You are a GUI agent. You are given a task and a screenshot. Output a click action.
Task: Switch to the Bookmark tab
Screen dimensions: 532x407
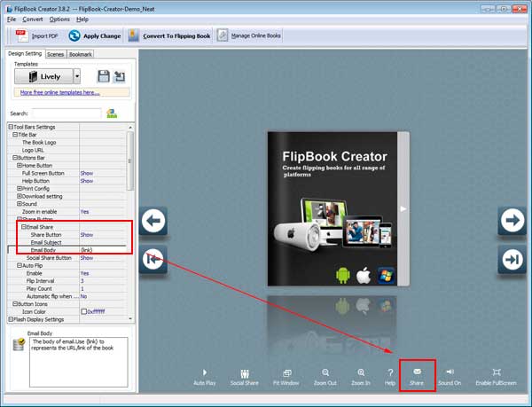(81, 54)
